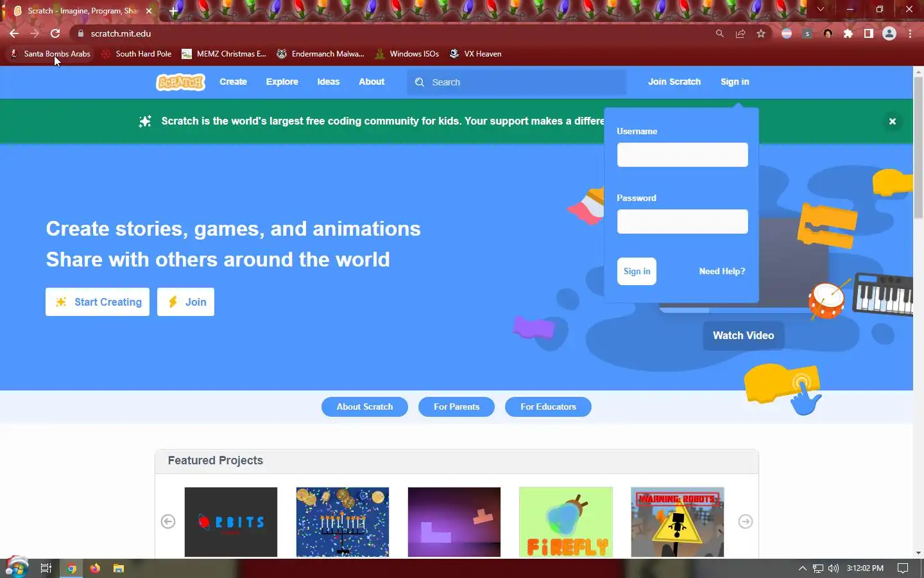Open a new browser tab
The height and width of the screenshot is (578, 924).
coord(173,11)
